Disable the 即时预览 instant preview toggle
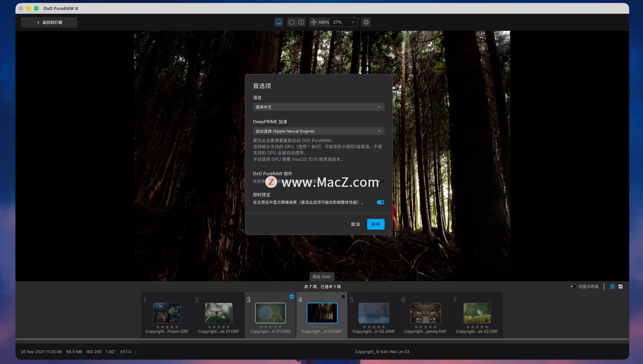The width and height of the screenshot is (643, 364). [380, 202]
